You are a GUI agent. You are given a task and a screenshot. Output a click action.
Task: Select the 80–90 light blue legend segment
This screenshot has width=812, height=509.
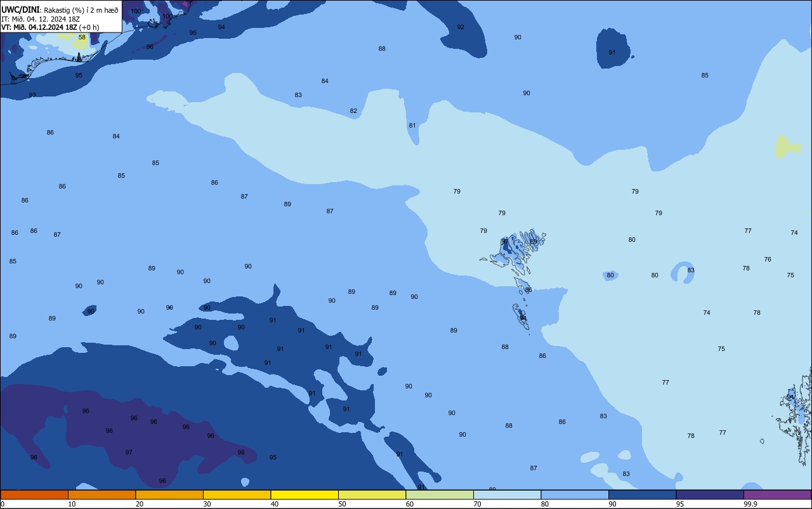[x=575, y=494]
